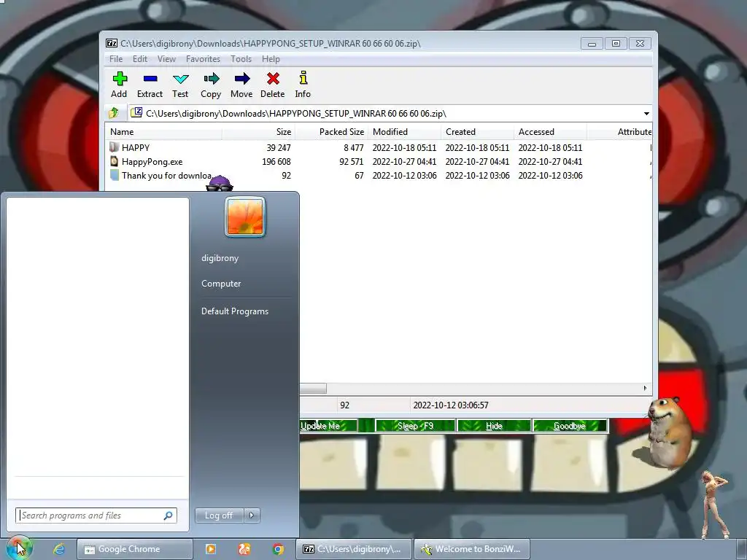
Task: Click the orange taskbar icon next to Chrome
Action: pyautogui.click(x=244, y=549)
